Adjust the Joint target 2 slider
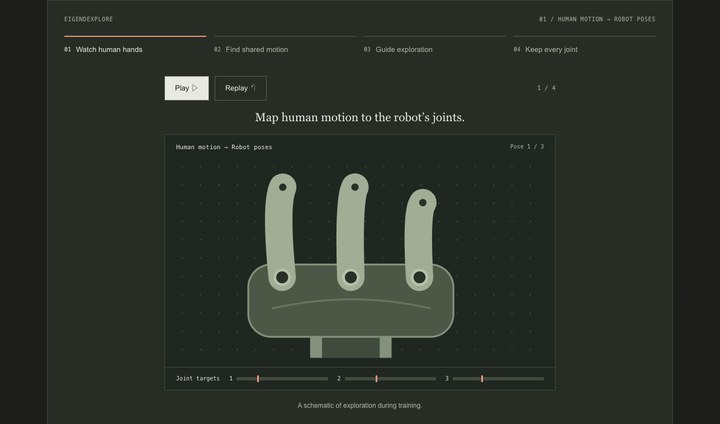Screen dimensions: 720x424 click(x=390, y=379)
